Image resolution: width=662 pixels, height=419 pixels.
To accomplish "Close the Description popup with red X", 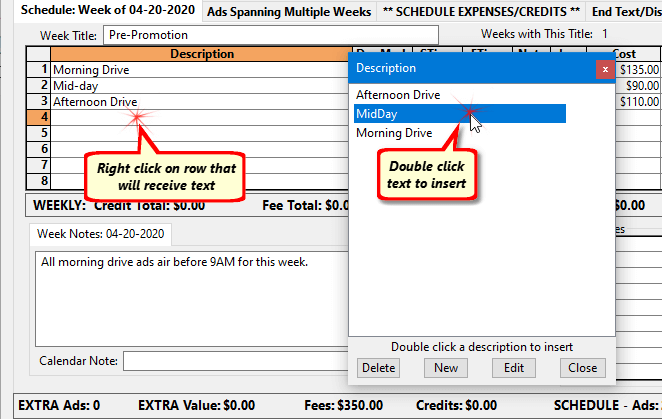I will pyautogui.click(x=604, y=69).
